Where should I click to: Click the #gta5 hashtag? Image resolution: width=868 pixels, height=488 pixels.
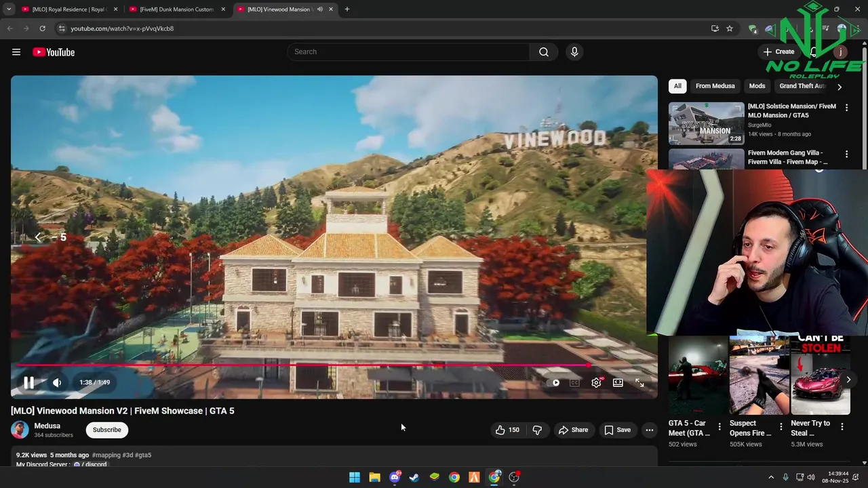[143, 455]
